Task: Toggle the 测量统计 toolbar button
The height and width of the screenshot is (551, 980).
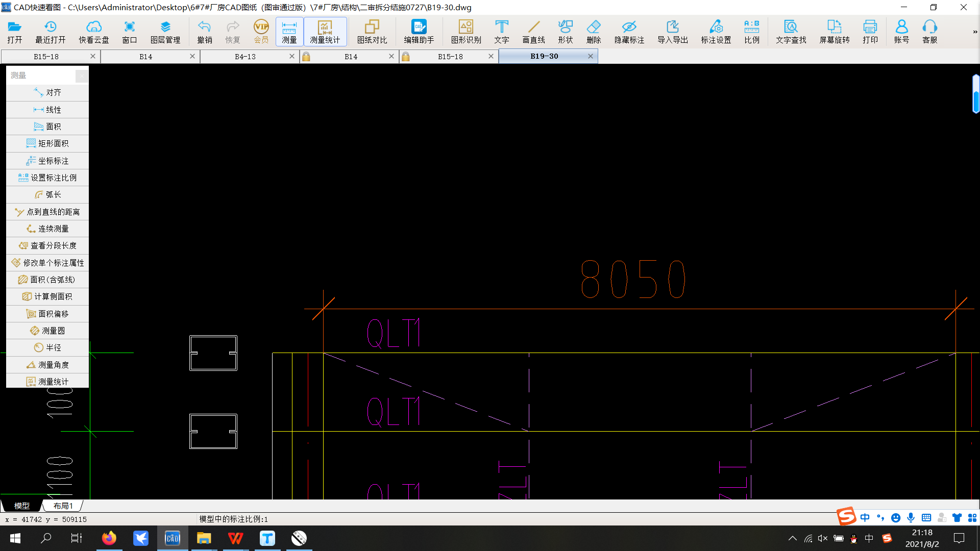Action: coord(325,32)
